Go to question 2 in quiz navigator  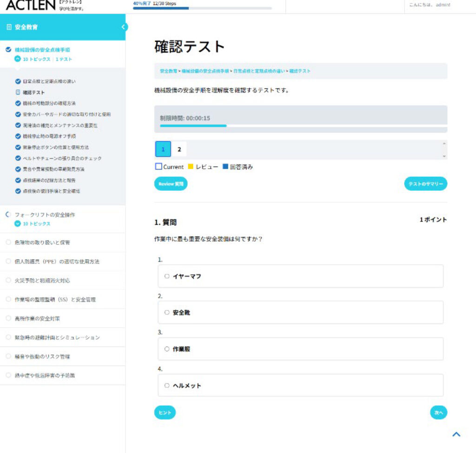coord(179,149)
